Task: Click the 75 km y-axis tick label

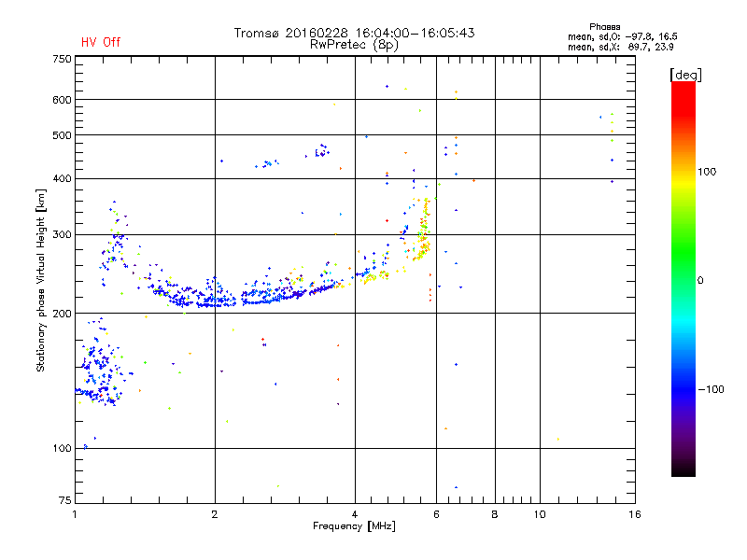Action: (65, 500)
